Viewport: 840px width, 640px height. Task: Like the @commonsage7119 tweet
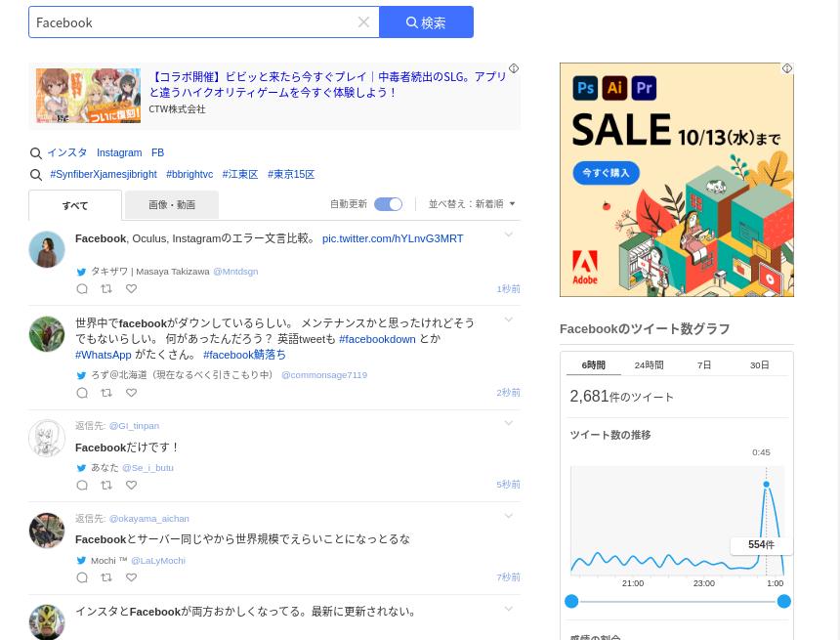click(131, 393)
